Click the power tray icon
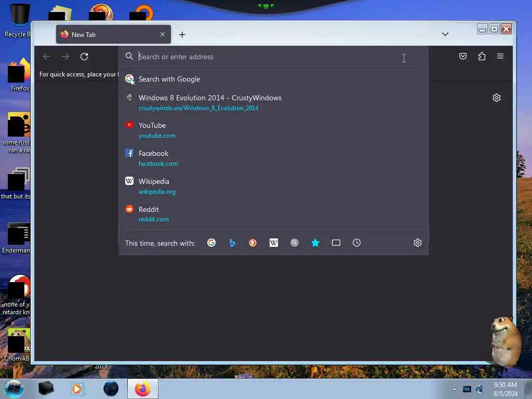Image resolution: width=532 pixels, height=399 pixels. click(480, 389)
